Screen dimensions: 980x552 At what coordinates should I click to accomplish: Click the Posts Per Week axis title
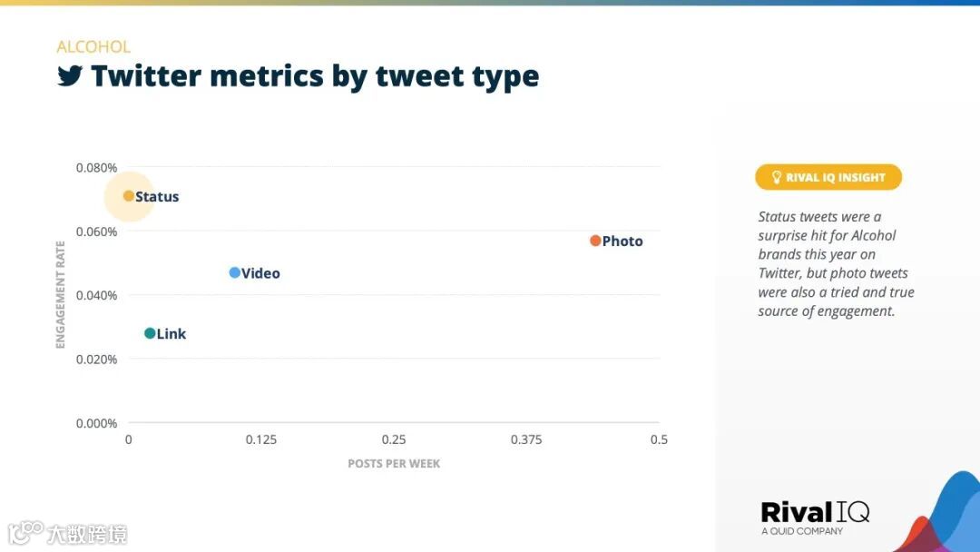(x=394, y=463)
